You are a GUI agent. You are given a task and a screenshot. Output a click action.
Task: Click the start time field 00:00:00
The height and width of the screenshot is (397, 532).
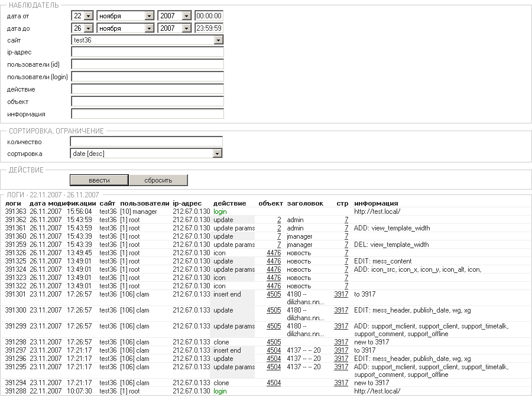click(x=209, y=16)
